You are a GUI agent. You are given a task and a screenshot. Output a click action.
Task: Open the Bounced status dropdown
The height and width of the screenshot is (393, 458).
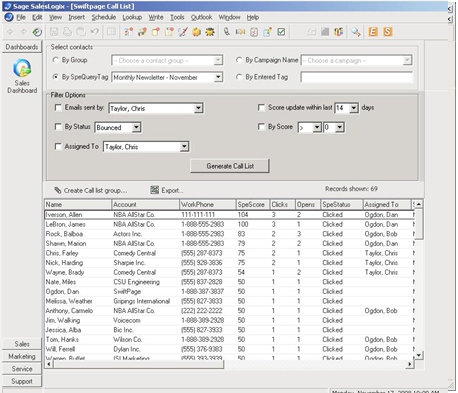click(136, 128)
